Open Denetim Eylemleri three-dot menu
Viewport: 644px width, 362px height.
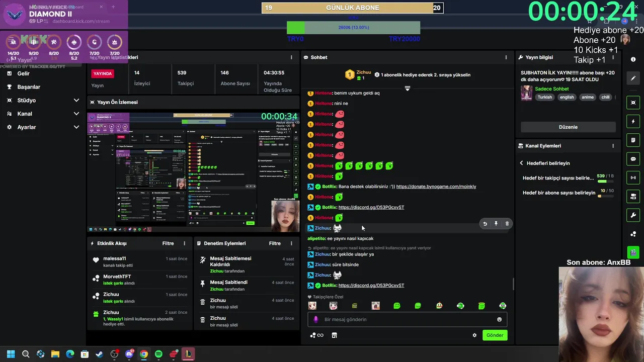(x=291, y=243)
